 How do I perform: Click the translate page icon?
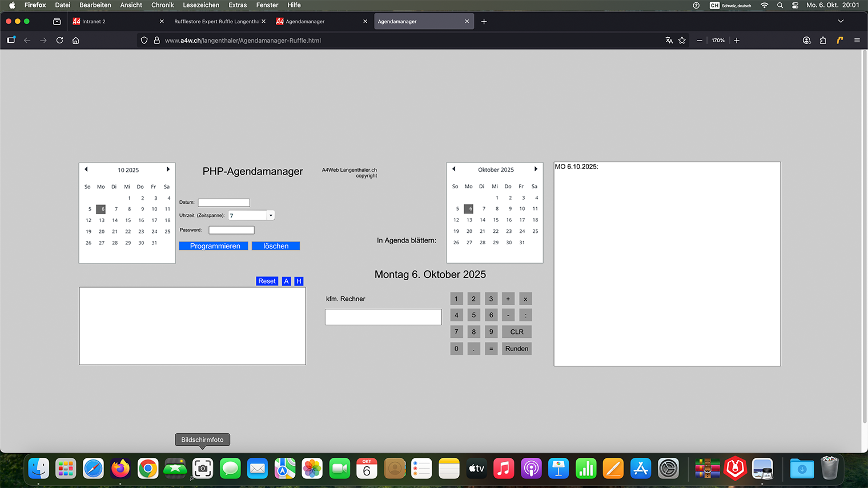[x=669, y=41]
